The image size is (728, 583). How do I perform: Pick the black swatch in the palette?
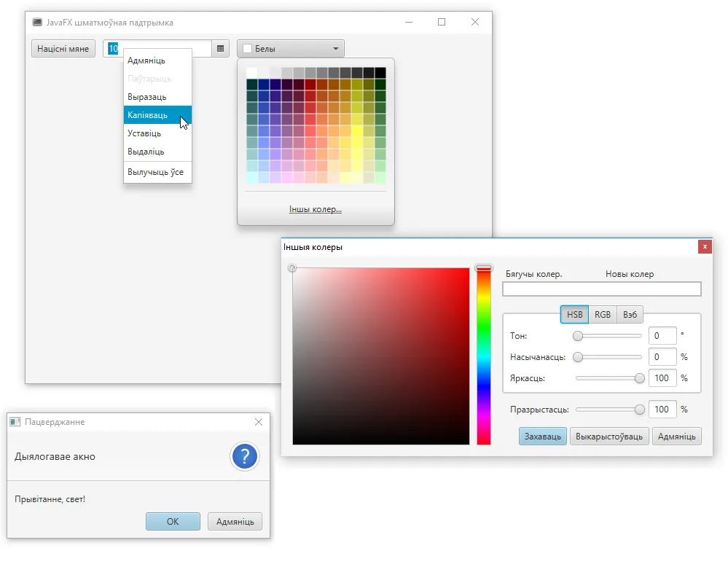coord(380,73)
